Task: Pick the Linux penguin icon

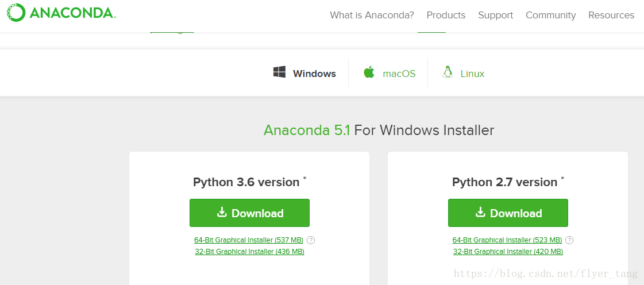Action: tap(448, 72)
